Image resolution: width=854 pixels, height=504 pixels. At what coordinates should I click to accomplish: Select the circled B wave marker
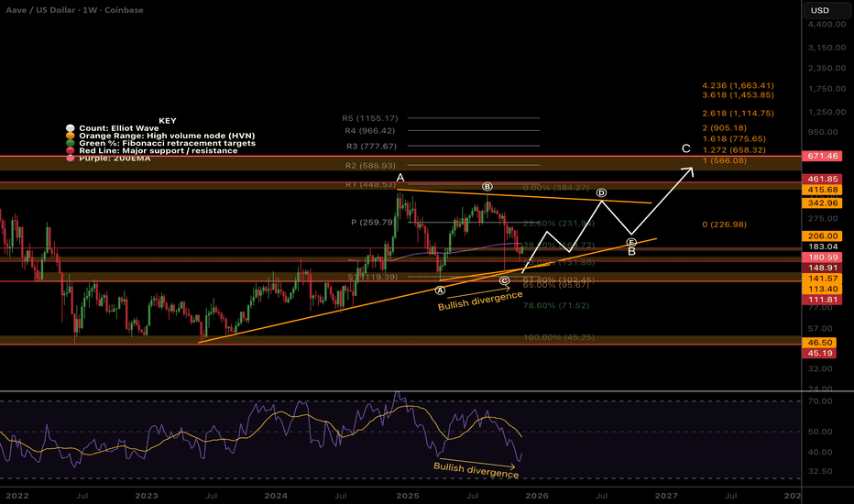[487, 186]
